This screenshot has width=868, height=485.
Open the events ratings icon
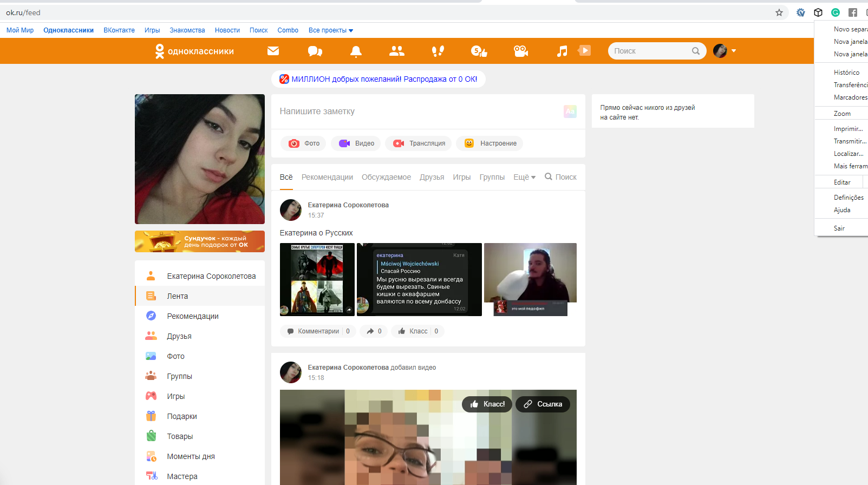tap(479, 51)
